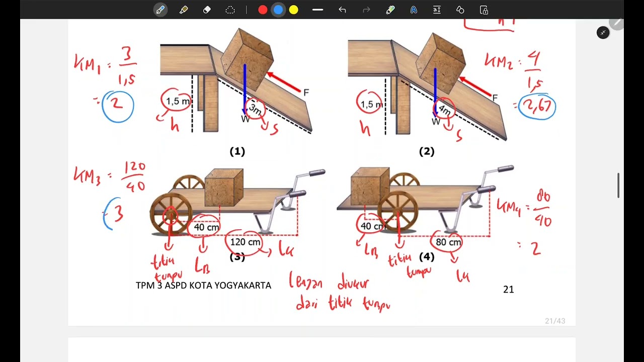Click the diagram label (2)

click(427, 151)
